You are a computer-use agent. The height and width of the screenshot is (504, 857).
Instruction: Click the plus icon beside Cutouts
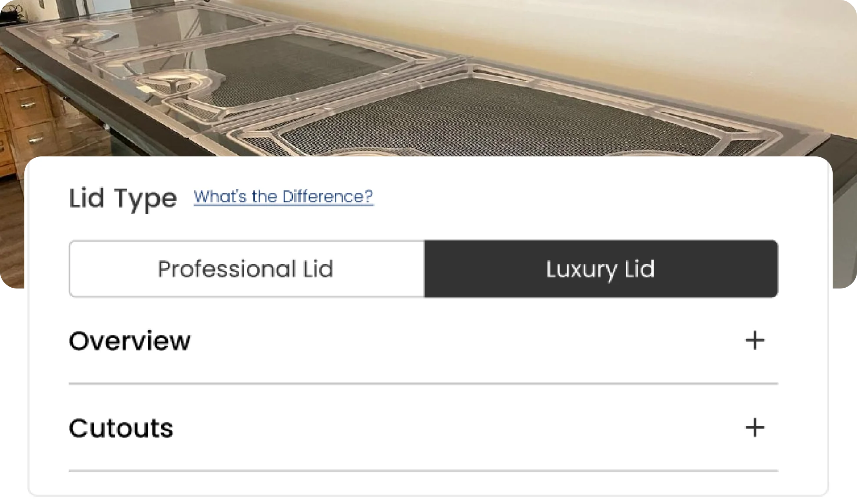(x=755, y=428)
